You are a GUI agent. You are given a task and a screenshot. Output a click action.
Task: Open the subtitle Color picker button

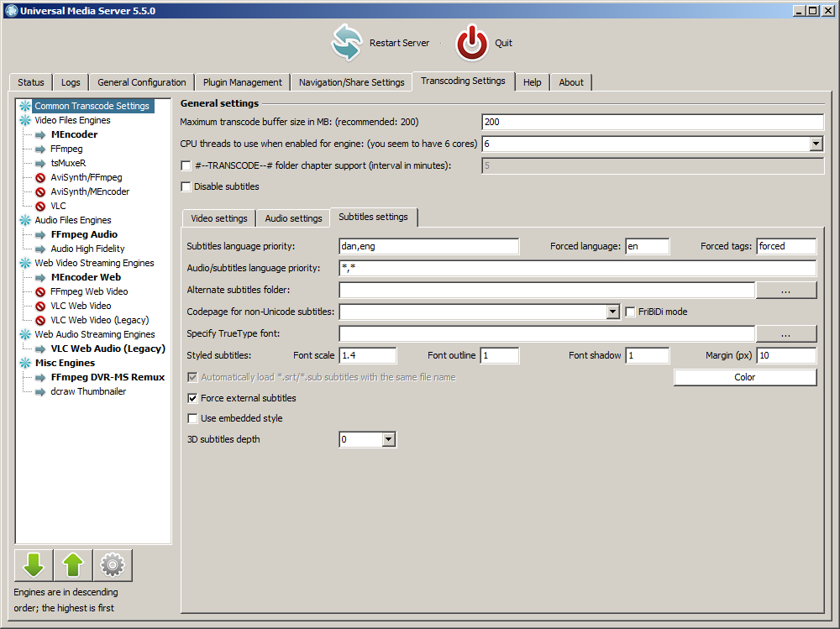coord(745,377)
